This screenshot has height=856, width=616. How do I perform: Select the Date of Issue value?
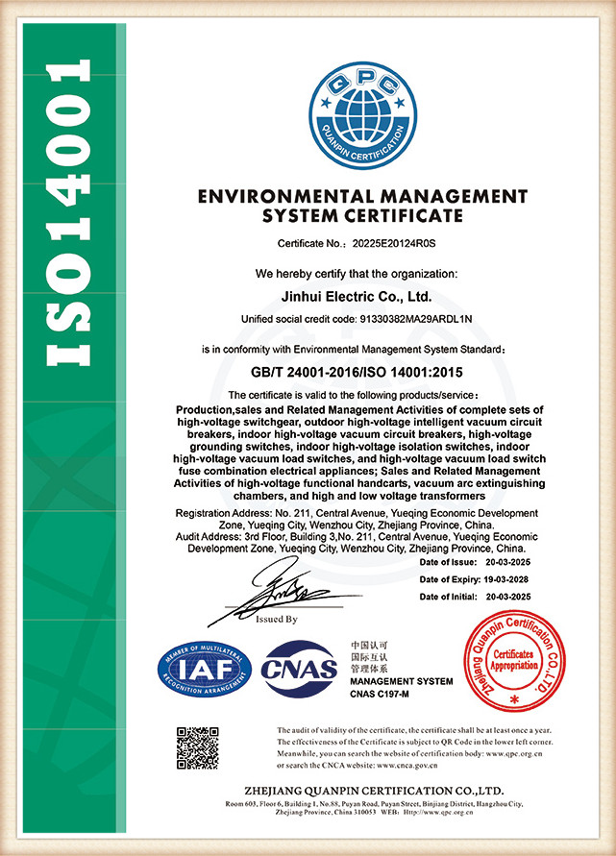coord(507,562)
